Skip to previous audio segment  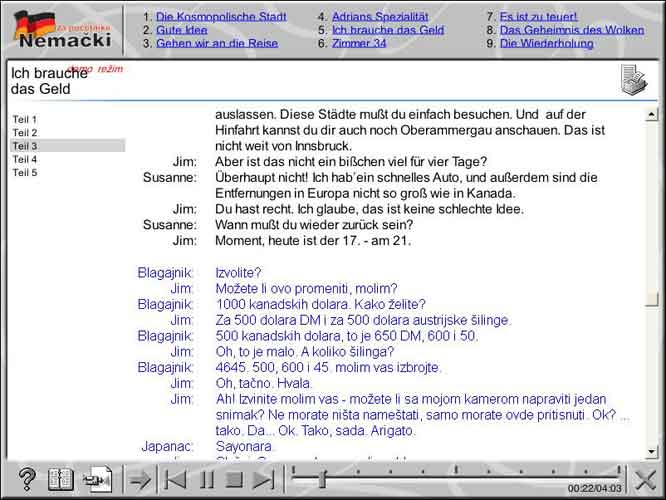point(177,480)
